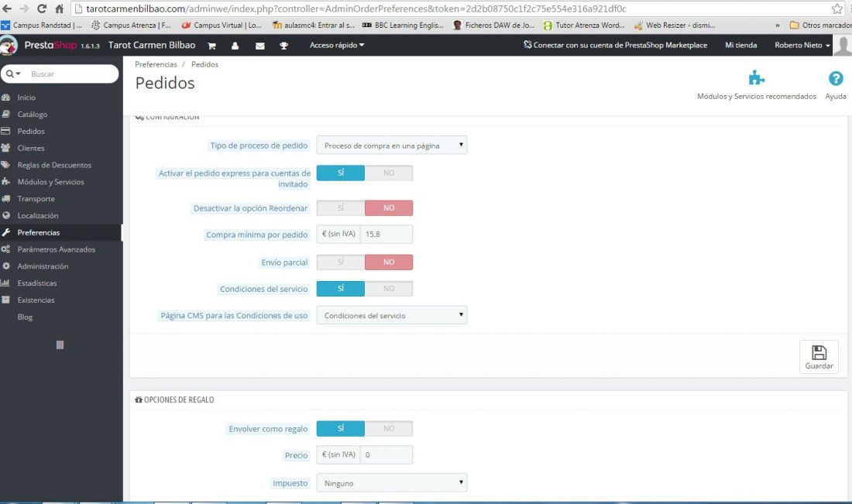Click Conectar con su cuenta de PrestaShop Marketplace
Viewport: 852px width, 504px height.
(615, 45)
